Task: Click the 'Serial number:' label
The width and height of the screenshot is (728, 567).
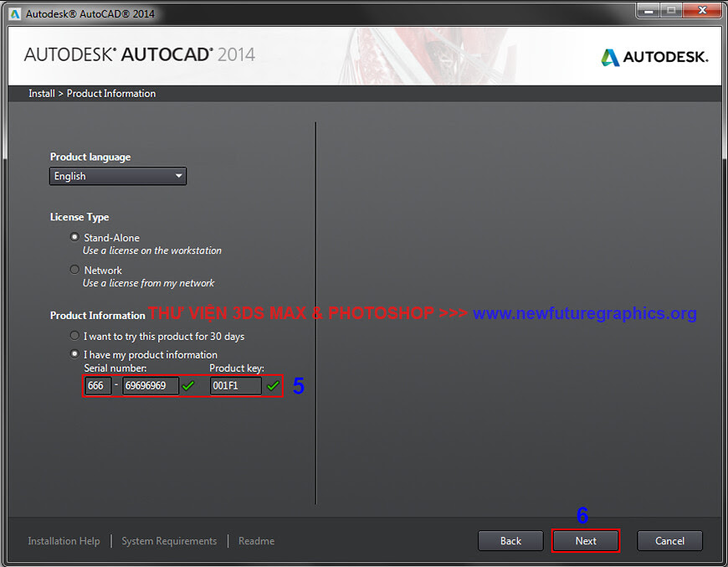Action: coord(115,368)
